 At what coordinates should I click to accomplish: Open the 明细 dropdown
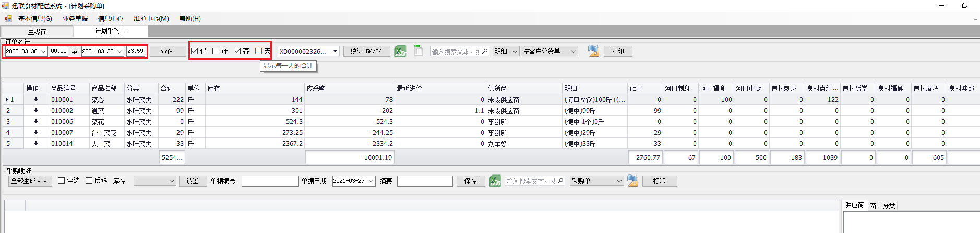coord(506,51)
